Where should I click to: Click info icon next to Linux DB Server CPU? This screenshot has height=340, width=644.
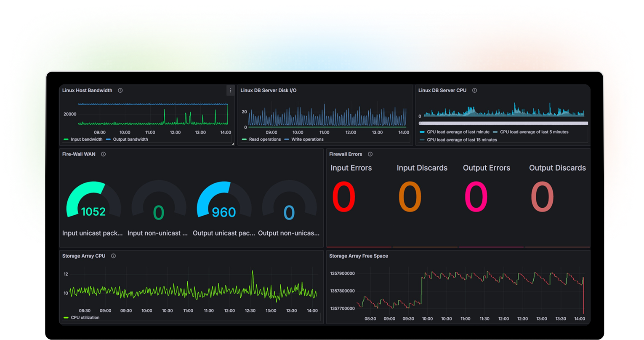(474, 91)
